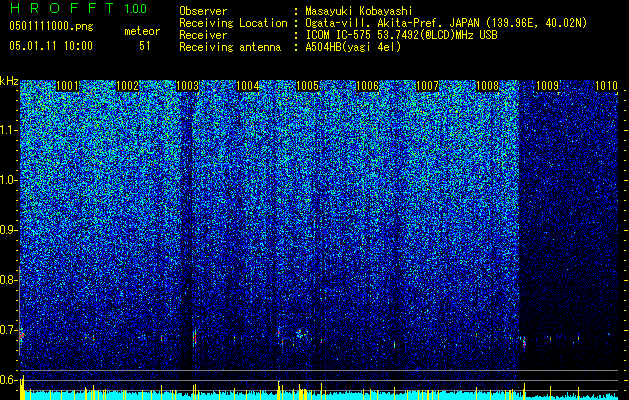The image size is (629, 400).
Task: Click the 1005 time marker
Action: click(307, 86)
